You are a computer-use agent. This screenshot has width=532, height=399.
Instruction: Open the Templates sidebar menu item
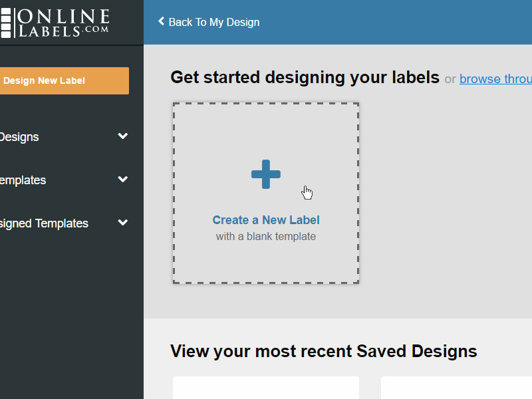(x=23, y=180)
